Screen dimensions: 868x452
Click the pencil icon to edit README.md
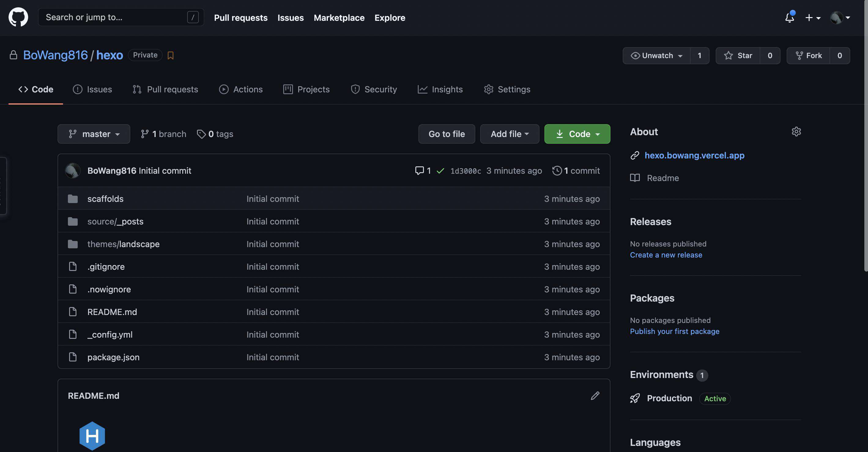(595, 395)
